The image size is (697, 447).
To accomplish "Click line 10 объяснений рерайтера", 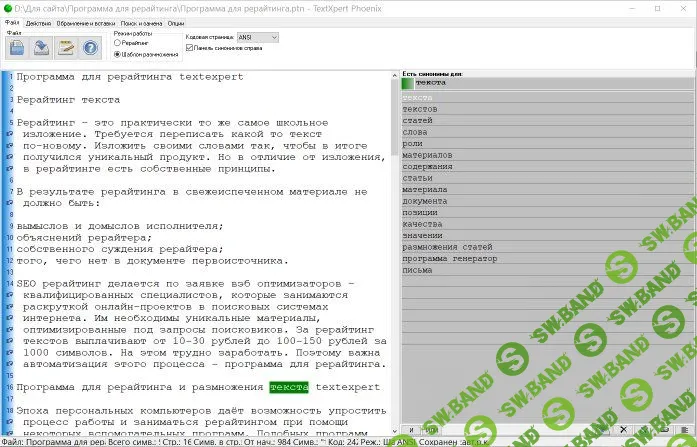I will [84, 238].
